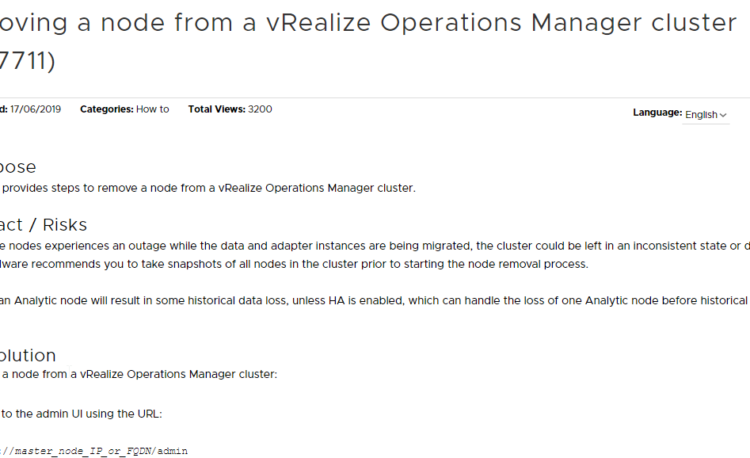Click the step mentioning the admin UI URL
Viewport: 750px width, 458px height.
(x=81, y=414)
